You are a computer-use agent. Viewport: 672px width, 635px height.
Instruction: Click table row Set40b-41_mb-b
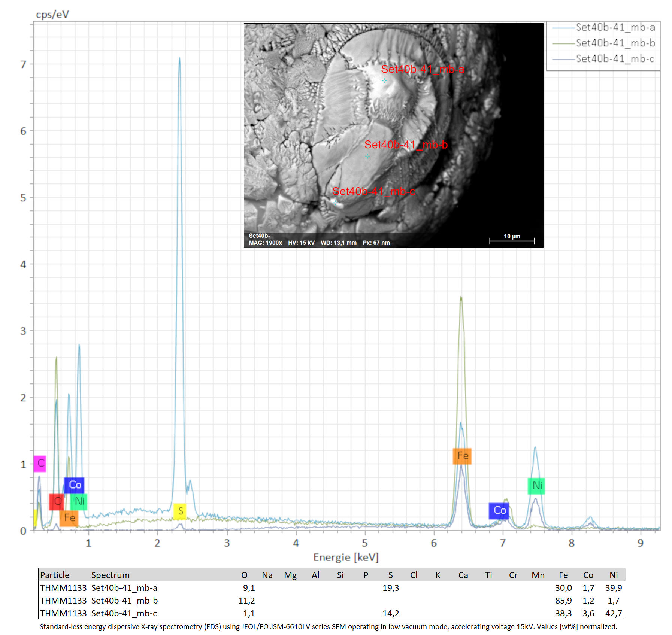click(332, 601)
